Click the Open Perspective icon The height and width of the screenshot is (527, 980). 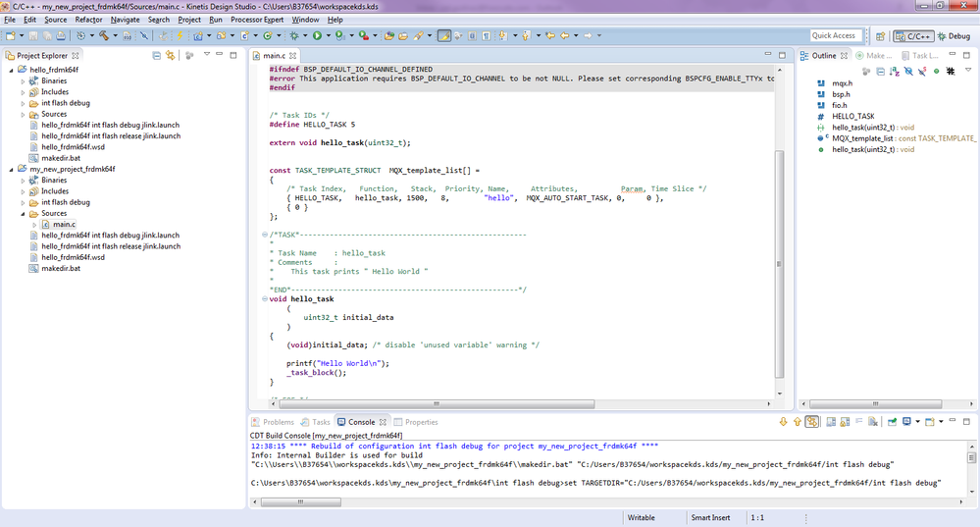[x=880, y=36]
